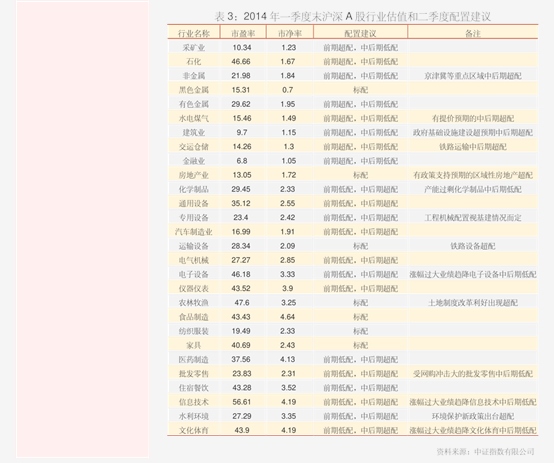Click the '水电煤气' industry cell
This screenshot has width=554, height=463.
pyautogui.click(x=194, y=118)
